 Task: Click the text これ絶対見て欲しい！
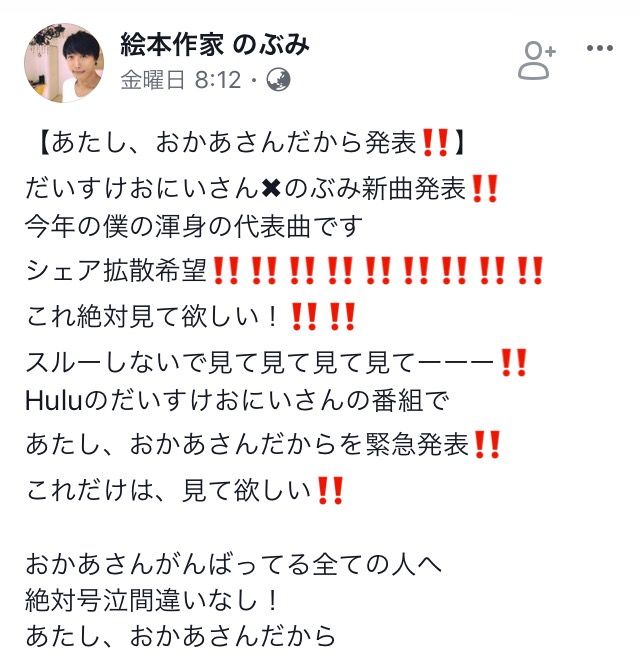[153, 317]
